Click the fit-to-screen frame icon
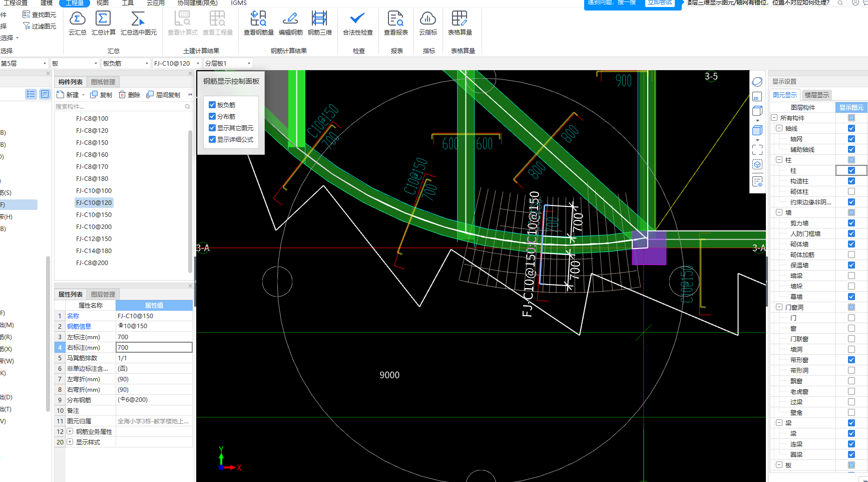Image resolution: width=868 pixels, height=482 pixels. point(757,149)
